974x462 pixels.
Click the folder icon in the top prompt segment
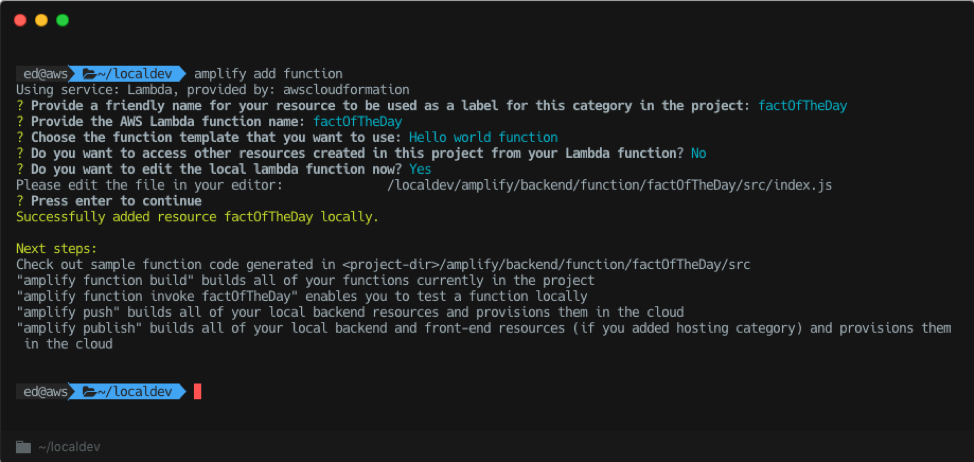(x=89, y=74)
